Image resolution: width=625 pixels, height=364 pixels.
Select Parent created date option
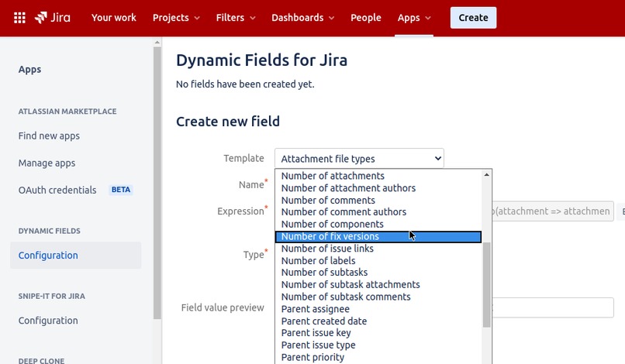[x=378, y=321]
